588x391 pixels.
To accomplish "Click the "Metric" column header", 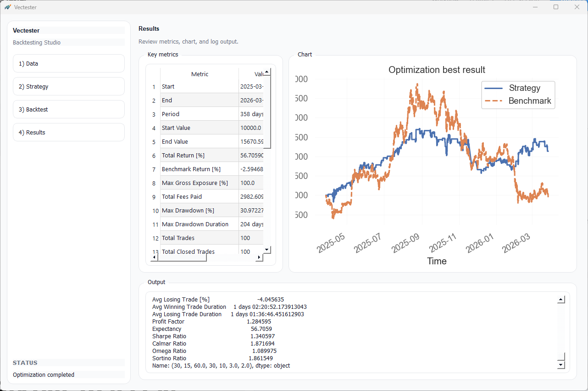I will (199, 74).
